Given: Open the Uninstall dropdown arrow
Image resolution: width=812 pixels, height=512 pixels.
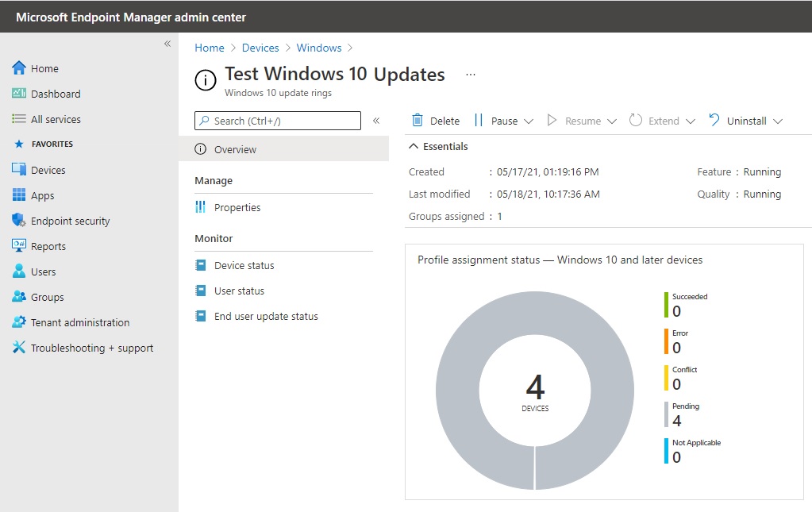Looking at the screenshot, I should click(x=778, y=121).
